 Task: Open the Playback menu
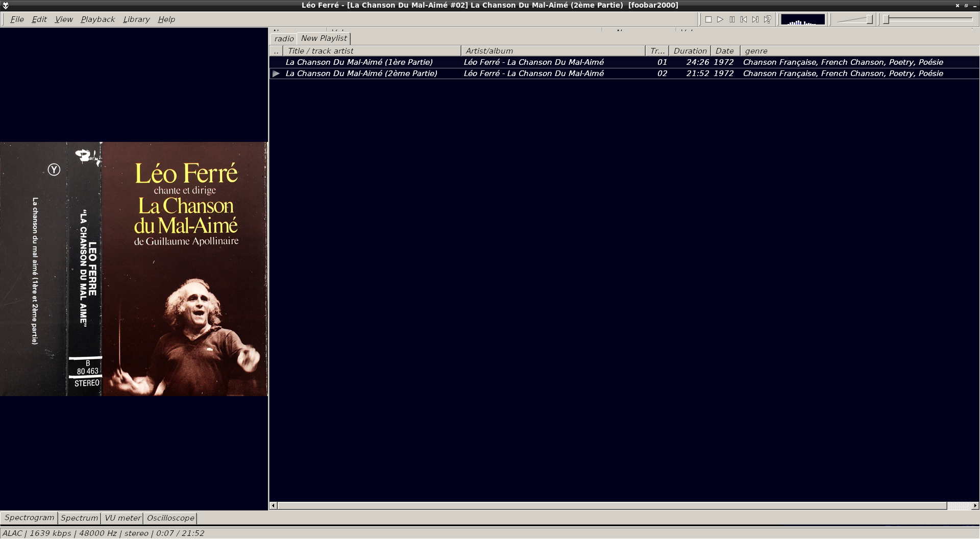point(98,19)
